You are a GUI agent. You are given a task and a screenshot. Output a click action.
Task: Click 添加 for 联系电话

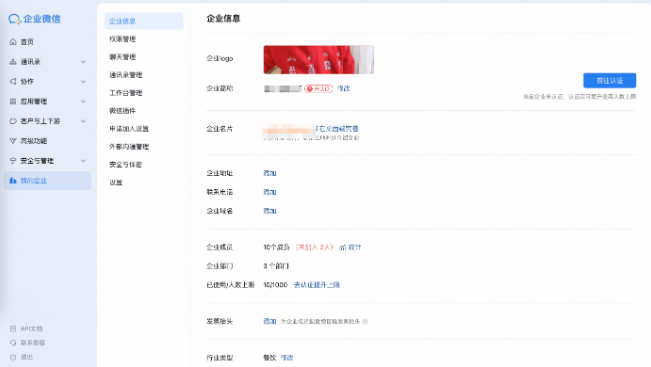click(x=269, y=192)
